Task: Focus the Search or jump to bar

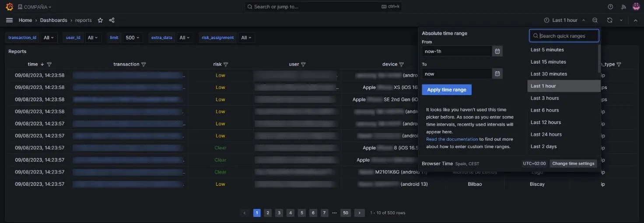Action: [323, 7]
